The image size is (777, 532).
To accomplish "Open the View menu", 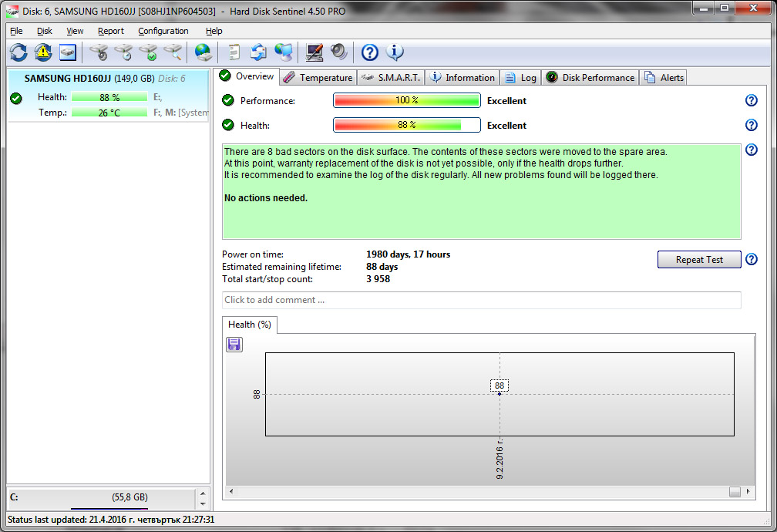I will pyautogui.click(x=75, y=31).
